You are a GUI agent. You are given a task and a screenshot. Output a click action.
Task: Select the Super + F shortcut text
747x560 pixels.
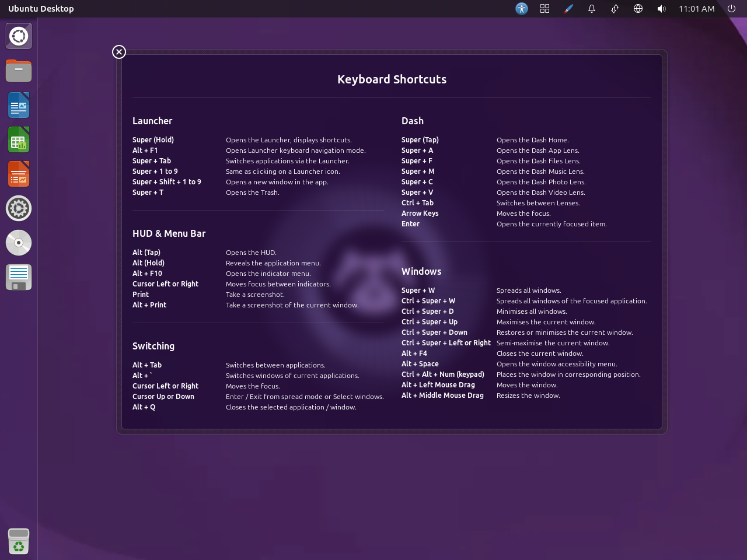[x=417, y=161]
